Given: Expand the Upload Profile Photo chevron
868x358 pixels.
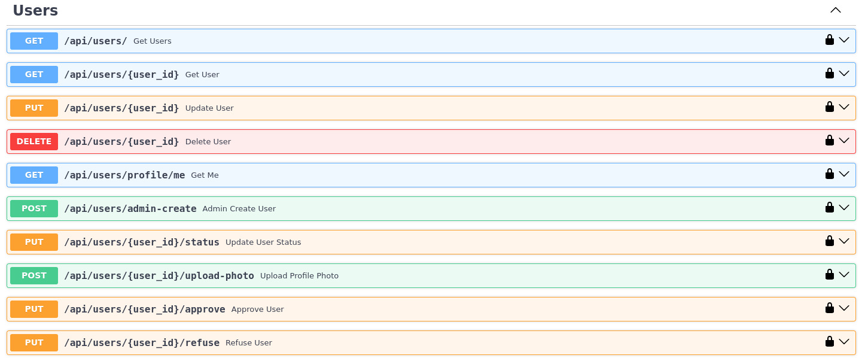Looking at the screenshot, I should 845,274.
